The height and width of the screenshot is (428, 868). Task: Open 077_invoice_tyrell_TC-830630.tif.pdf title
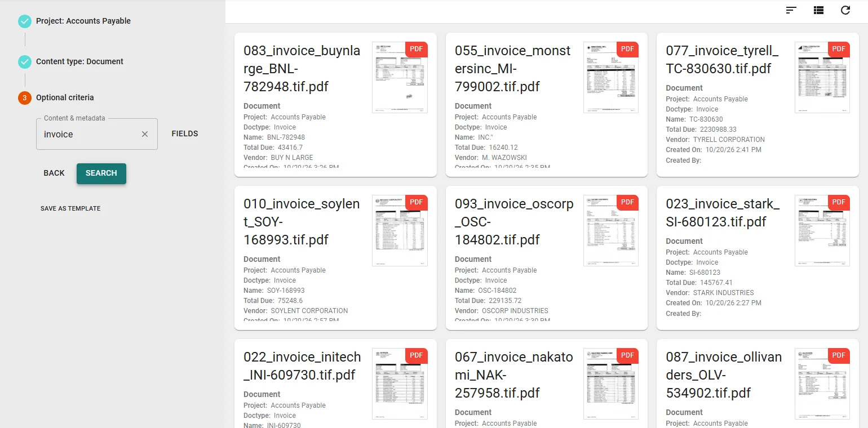[722, 60]
